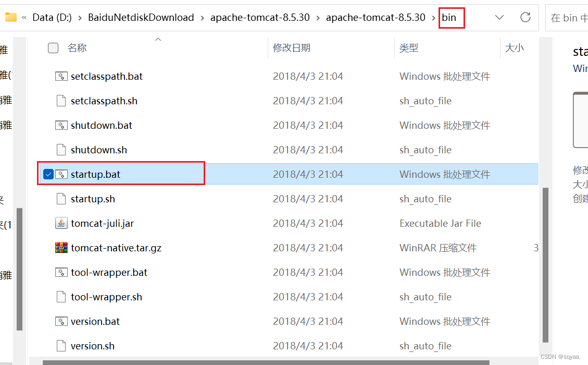The height and width of the screenshot is (365, 588).
Task: Click the tool-wrapper.bat batch file icon
Action: (61, 272)
